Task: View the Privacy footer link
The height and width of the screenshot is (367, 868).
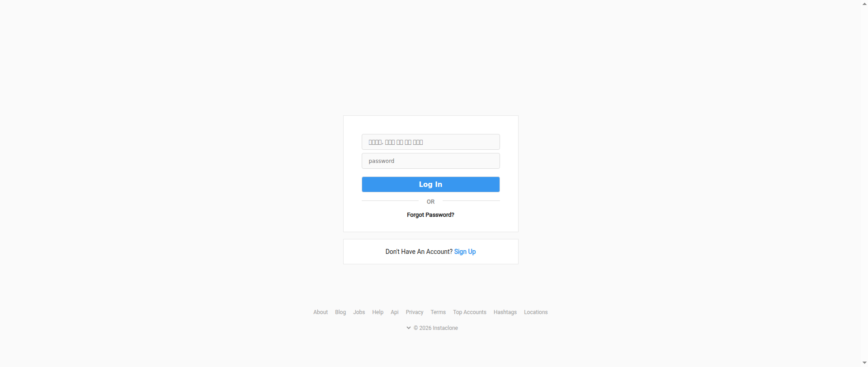Action: tap(415, 312)
